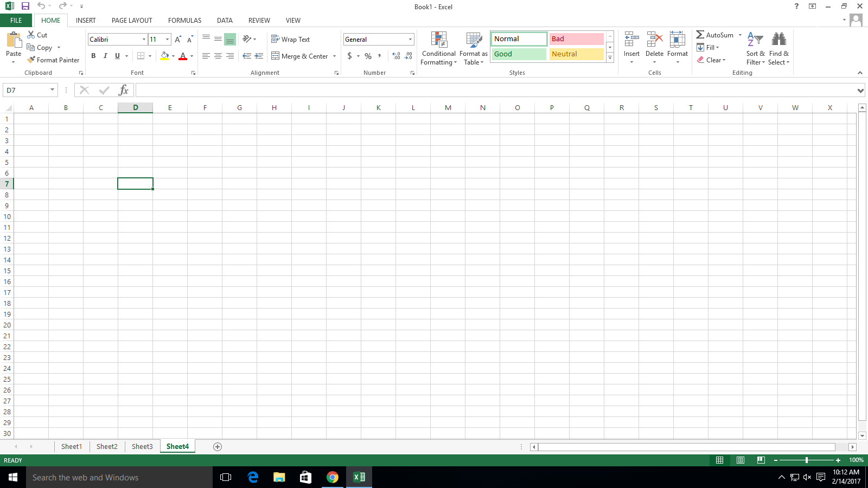Image resolution: width=868 pixels, height=488 pixels.
Task: Toggle Wrap Text
Action: (291, 39)
